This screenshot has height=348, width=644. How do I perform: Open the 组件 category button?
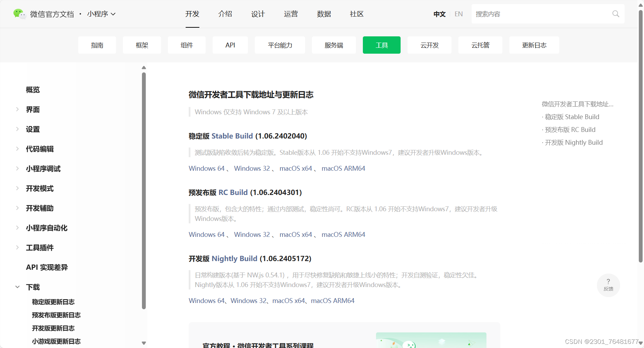187,45
